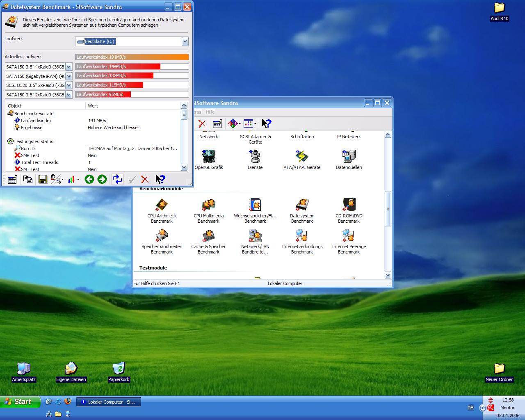Click the blue refresh arrows icon

click(x=117, y=179)
